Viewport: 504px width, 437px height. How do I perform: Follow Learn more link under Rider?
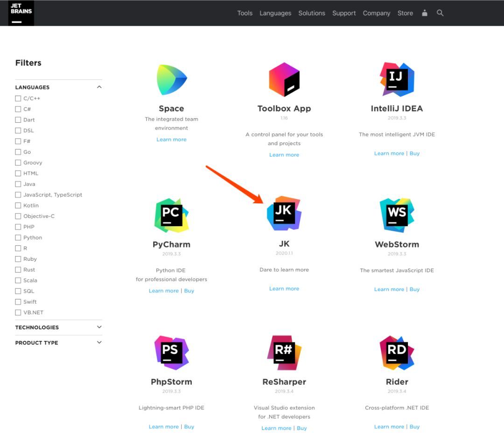[389, 427]
